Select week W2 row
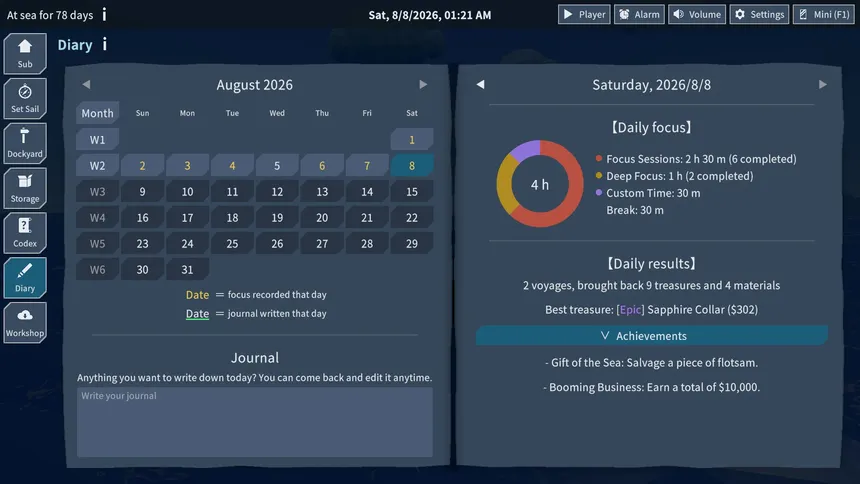 pos(97,166)
